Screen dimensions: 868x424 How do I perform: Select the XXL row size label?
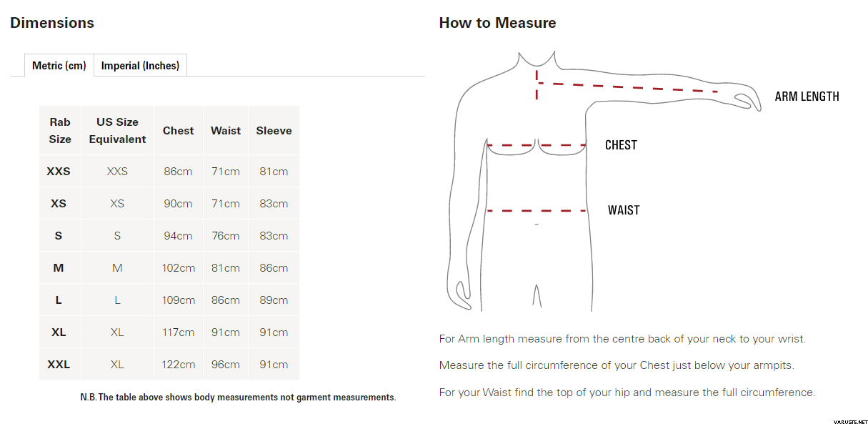tap(59, 365)
